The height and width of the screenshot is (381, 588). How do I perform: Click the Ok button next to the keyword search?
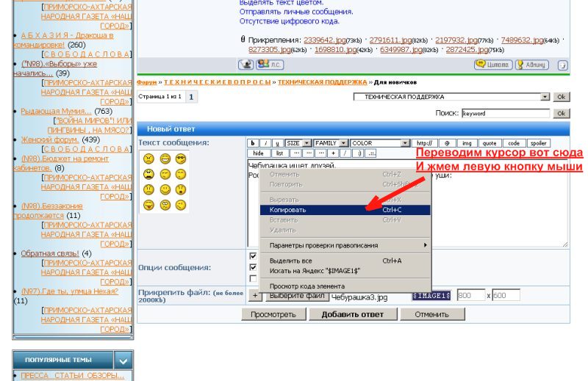pos(562,113)
